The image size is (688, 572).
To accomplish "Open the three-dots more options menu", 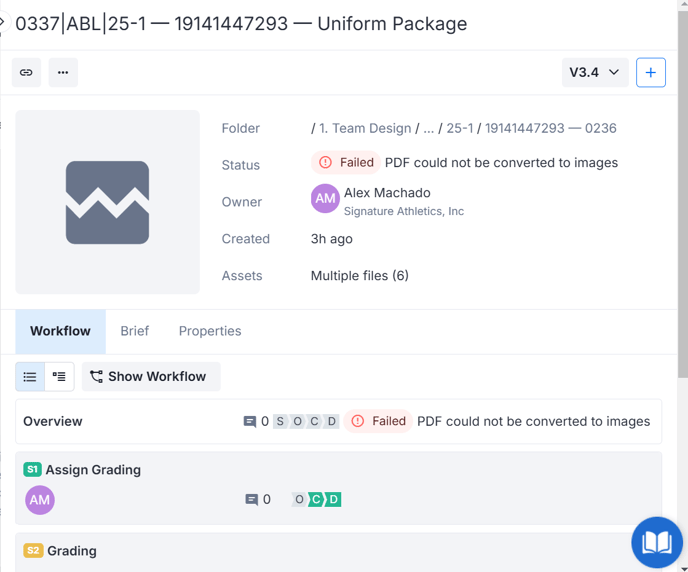I will (63, 73).
